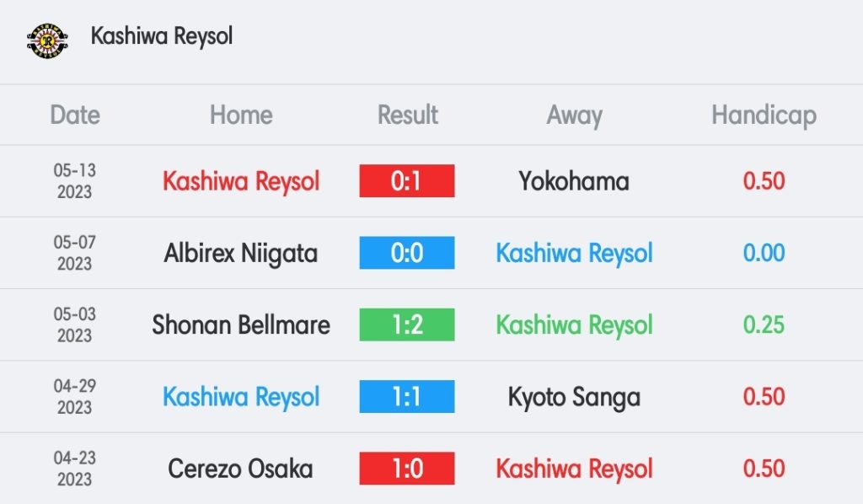Click the blue 0.00 handicap value

(x=764, y=253)
